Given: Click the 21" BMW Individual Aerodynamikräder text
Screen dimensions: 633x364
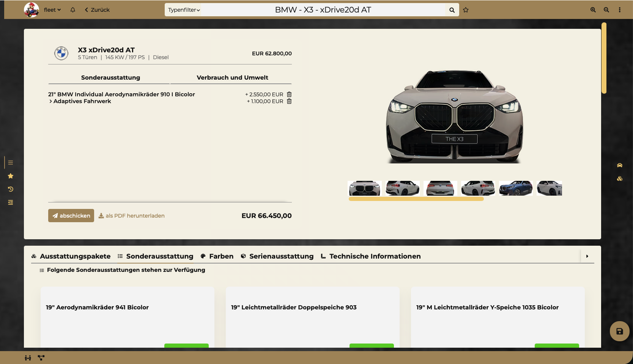Looking at the screenshot, I should click(x=121, y=94).
